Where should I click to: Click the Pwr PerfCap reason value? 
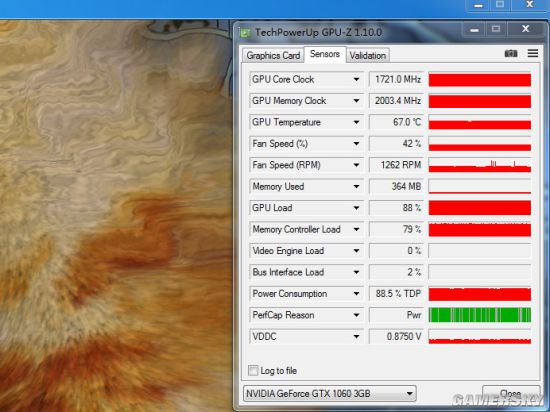[x=396, y=315]
